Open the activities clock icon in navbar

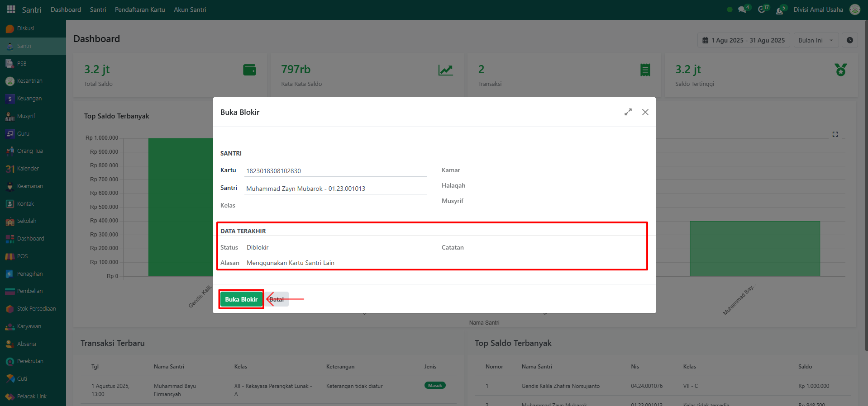(x=762, y=9)
